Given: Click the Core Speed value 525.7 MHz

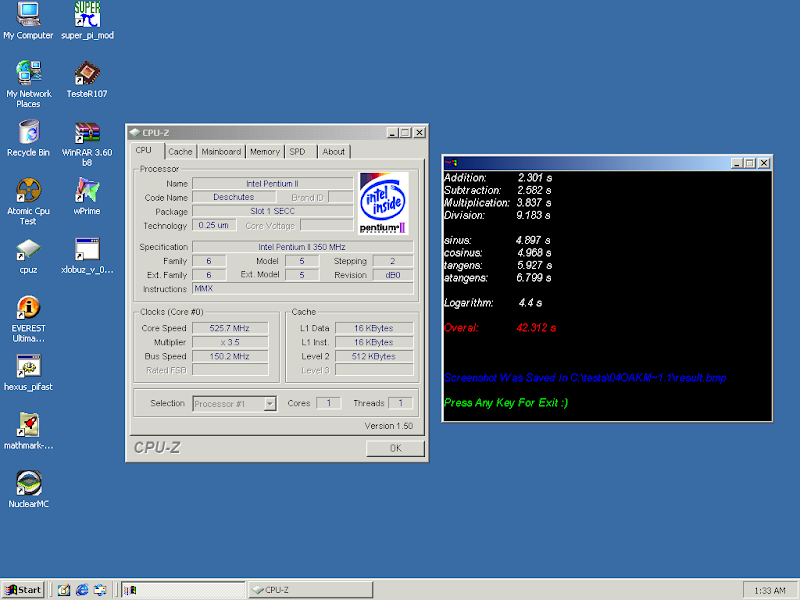Looking at the screenshot, I should pyautogui.click(x=230, y=328).
